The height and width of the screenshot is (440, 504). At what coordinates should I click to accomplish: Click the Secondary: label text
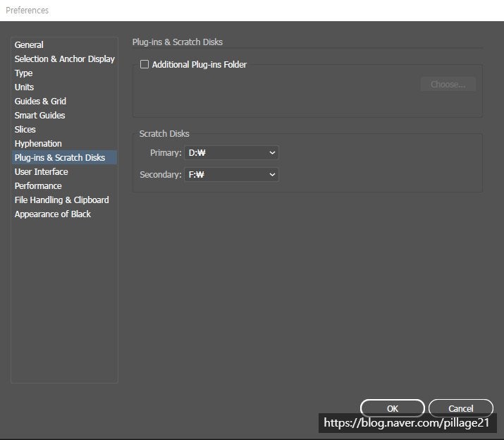(x=161, y=175)
